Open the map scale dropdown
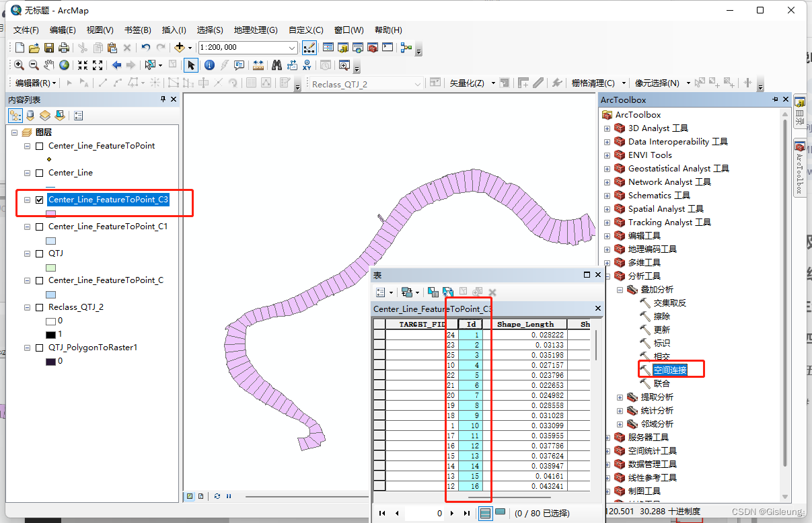 pyautogui.click(x=292, y=48)
